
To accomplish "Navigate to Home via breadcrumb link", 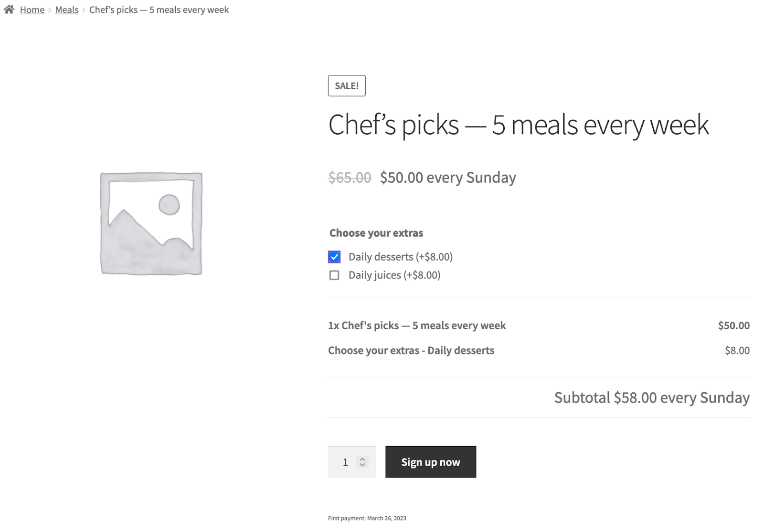I will click(32, 10).
